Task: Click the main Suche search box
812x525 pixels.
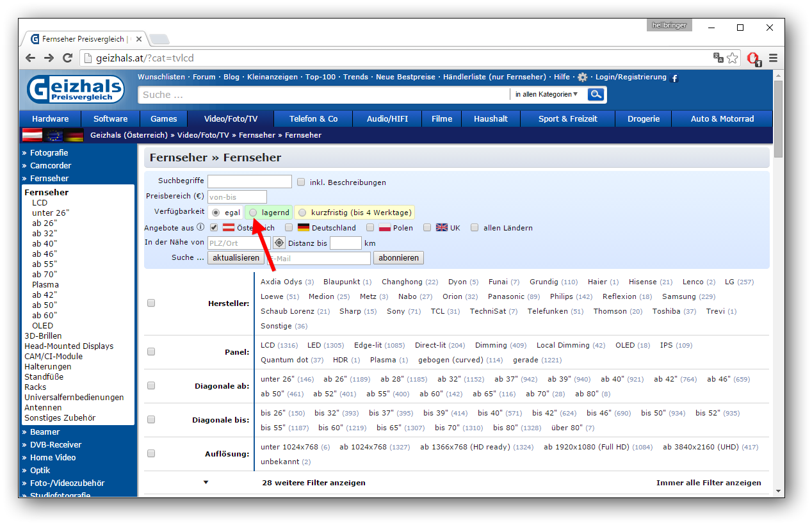Action: pyautogui.click(x=324, y=95)
